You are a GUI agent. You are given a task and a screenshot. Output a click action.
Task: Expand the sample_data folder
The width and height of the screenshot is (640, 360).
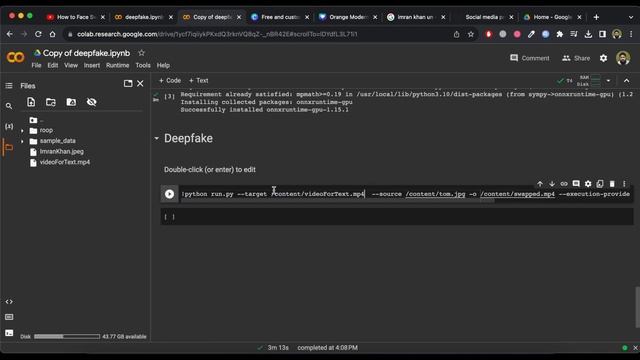22,142
